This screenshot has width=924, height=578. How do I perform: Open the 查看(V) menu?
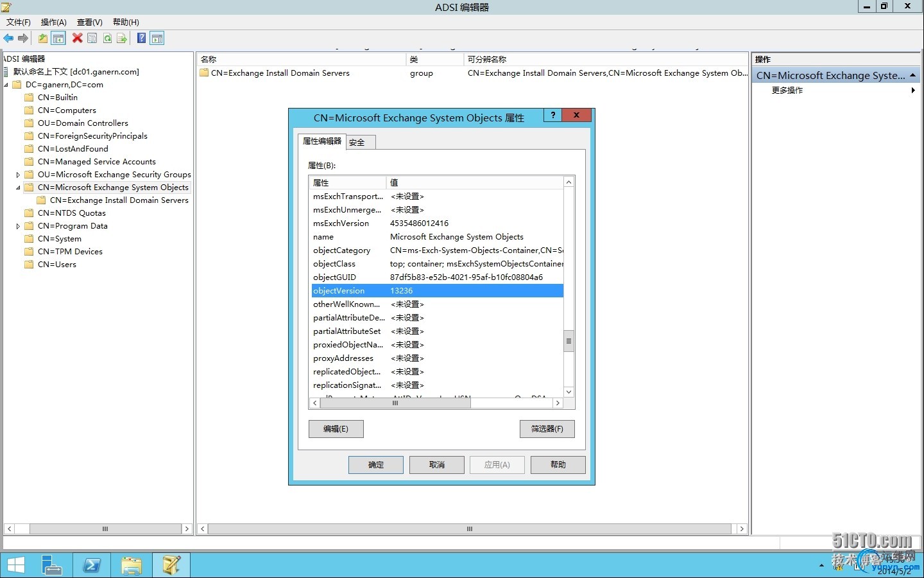tap(90, 22)
